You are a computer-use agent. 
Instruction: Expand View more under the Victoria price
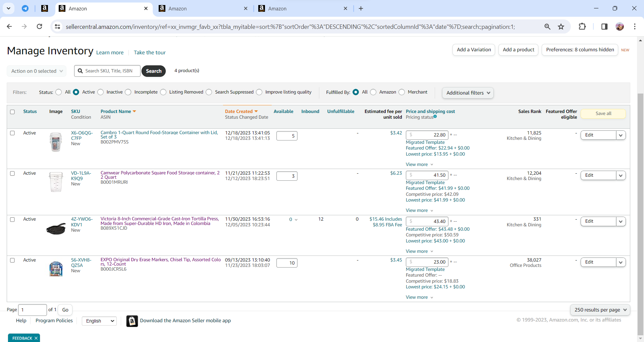coord(419,251)
